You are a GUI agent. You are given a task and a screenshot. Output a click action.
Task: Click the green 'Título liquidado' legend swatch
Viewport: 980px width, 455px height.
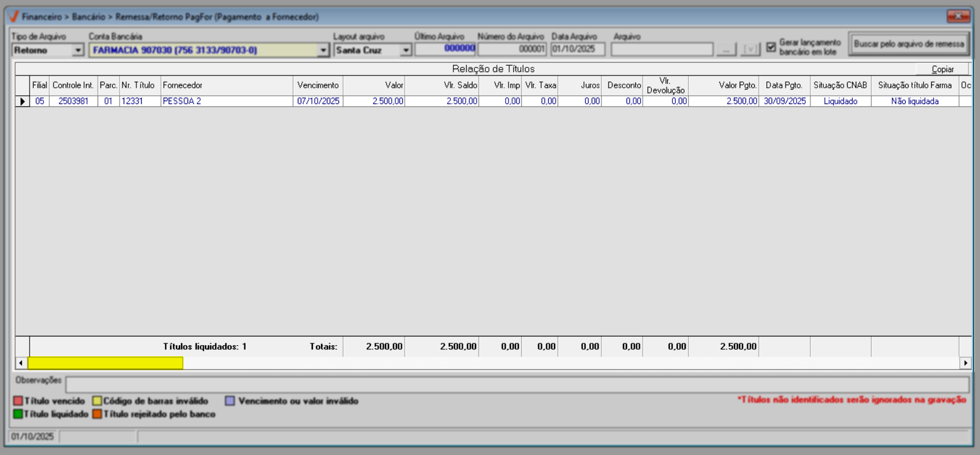click(x=18, y=414)
